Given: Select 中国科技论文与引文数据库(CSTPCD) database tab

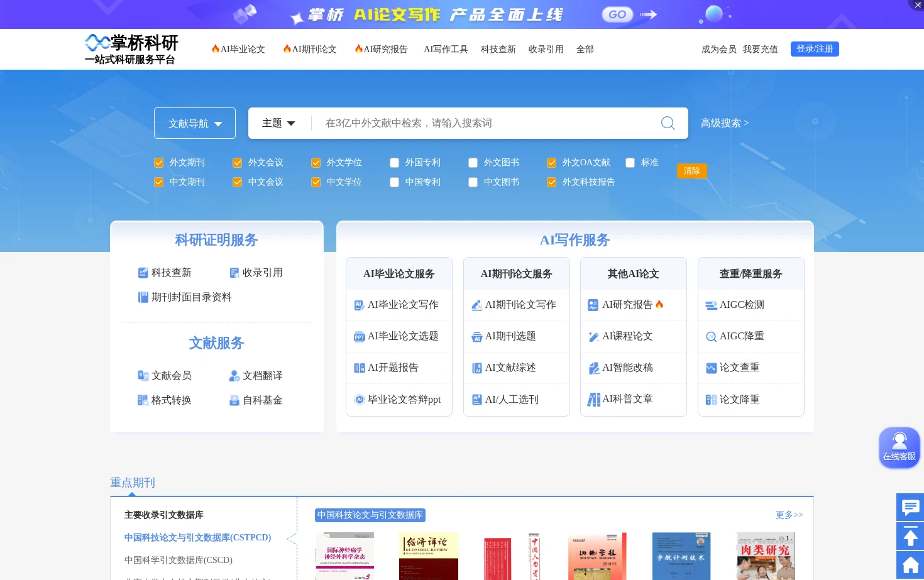Looking at the screenshot, I should [197, 537].
